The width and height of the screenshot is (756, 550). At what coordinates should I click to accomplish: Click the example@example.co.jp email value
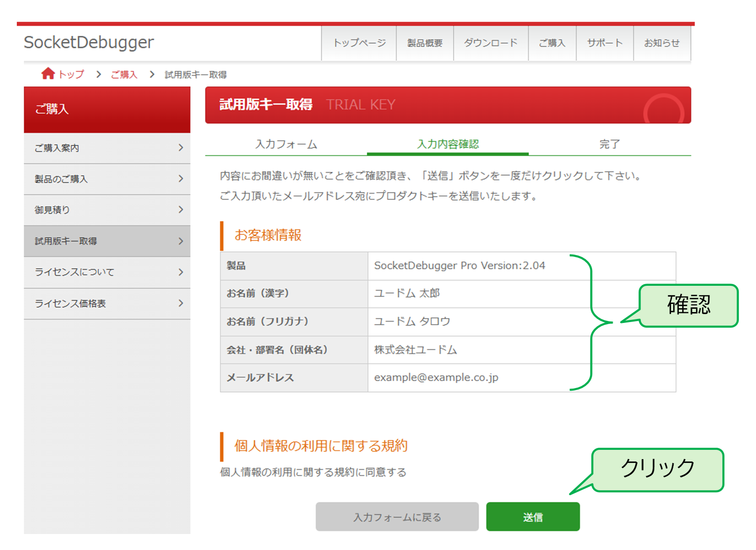(x=436, y=377)
